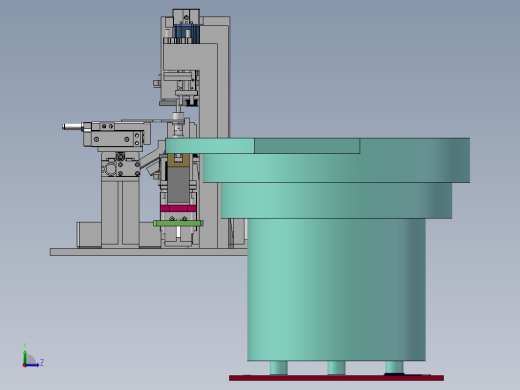Select the magenta block in the assembly
Screen dimensions: 520x390
coord(178,208)
